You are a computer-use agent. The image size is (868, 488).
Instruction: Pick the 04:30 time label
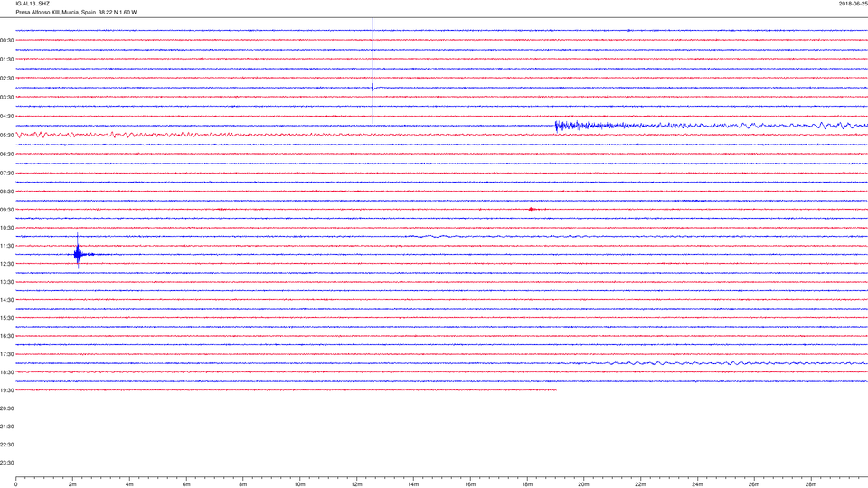6,117
